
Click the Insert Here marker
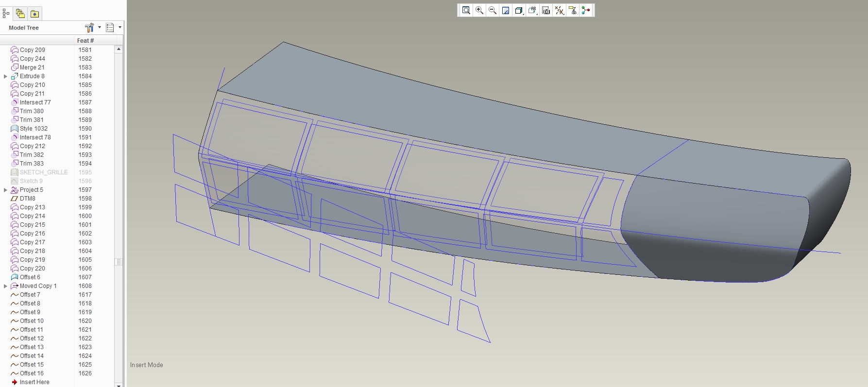click(x=34, y=382)
